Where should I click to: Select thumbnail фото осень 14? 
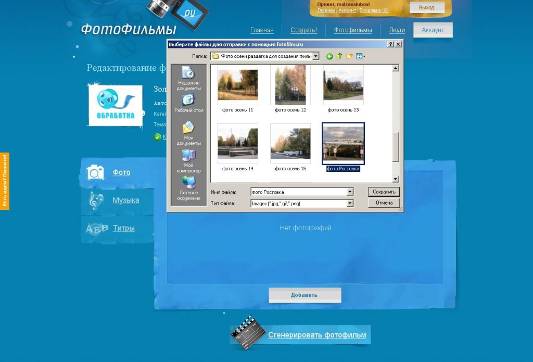click(x=238, y=143)
